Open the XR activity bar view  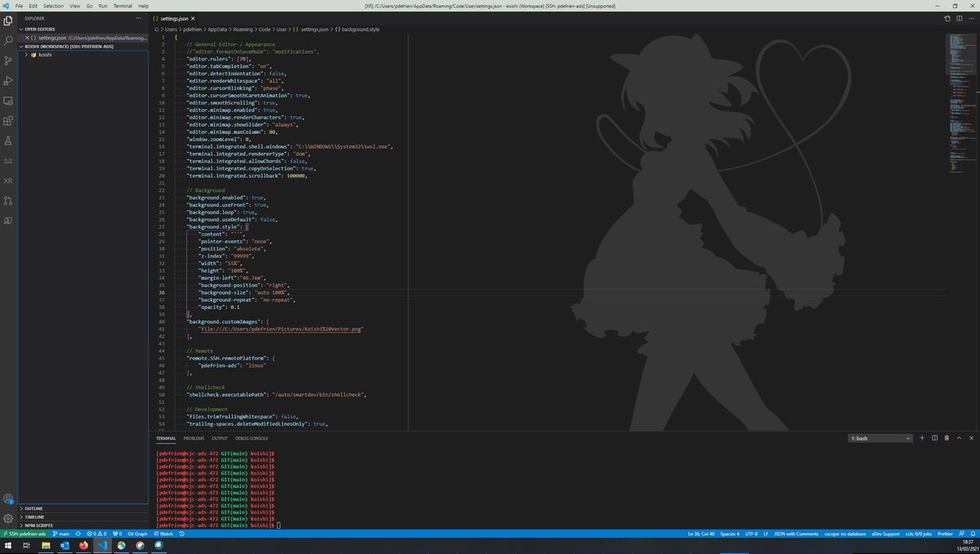[x=8, y=181]
